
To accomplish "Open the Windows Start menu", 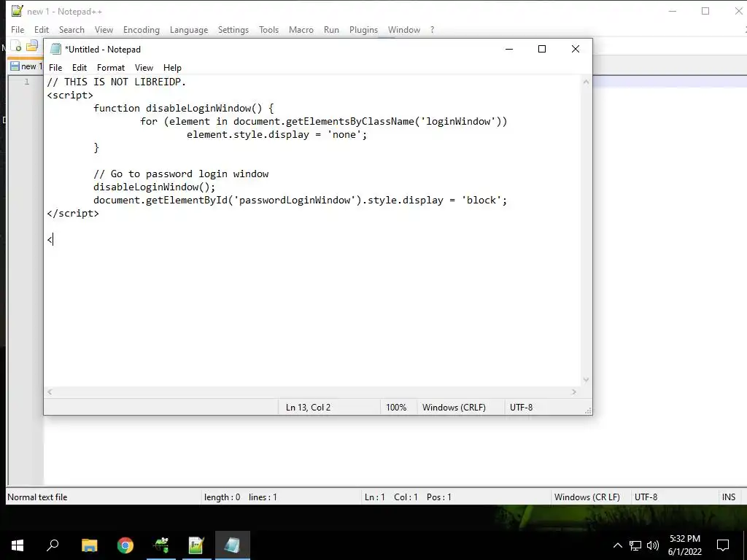I will tap(18, 545).
